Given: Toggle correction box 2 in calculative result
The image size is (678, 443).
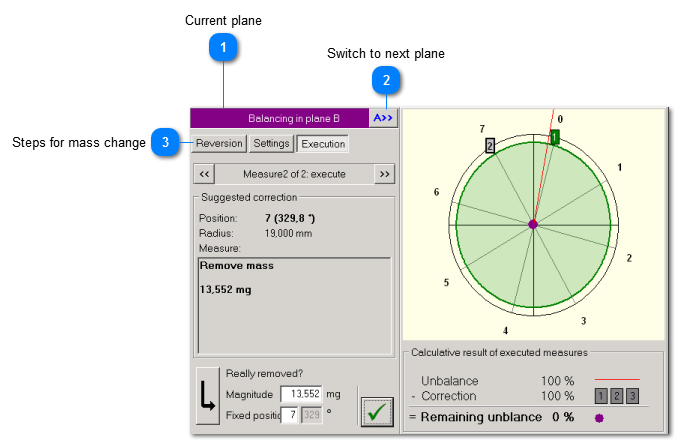Looking at the screenshot, I should click(x=617, y=397).
